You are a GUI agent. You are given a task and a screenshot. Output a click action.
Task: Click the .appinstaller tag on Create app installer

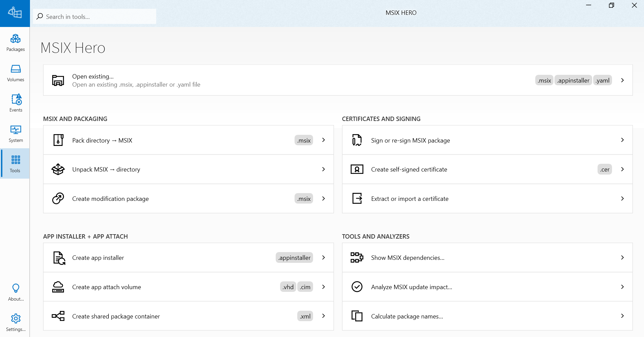pyautogui.click(x=294, y=257)
